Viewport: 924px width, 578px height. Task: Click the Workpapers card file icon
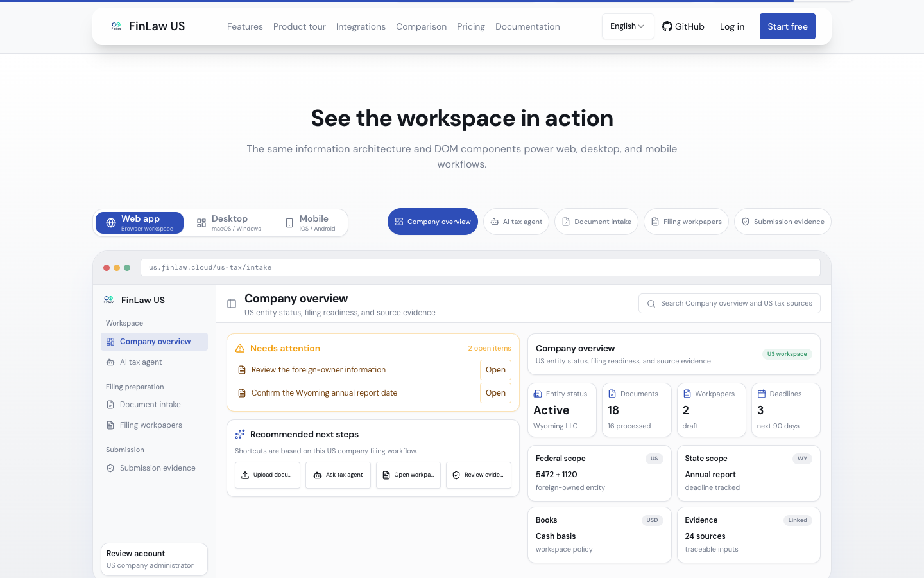687,394
